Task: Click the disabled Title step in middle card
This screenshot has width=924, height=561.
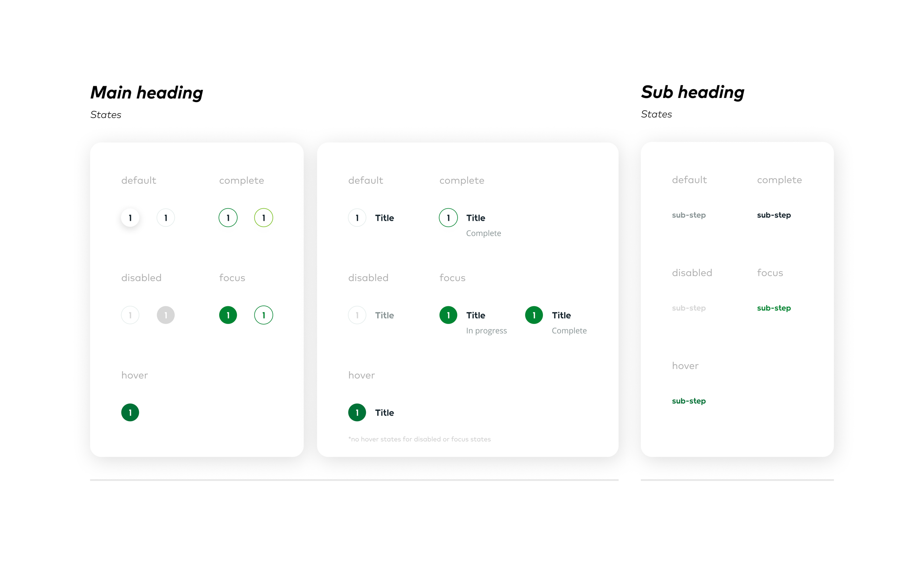Action: tap(357, 315)
